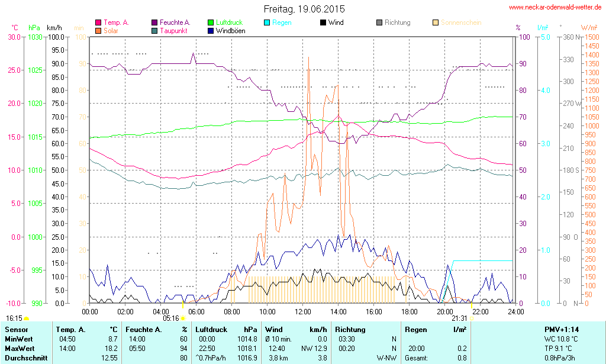Click the PMV+1:14 header in table

pos(562,330)
